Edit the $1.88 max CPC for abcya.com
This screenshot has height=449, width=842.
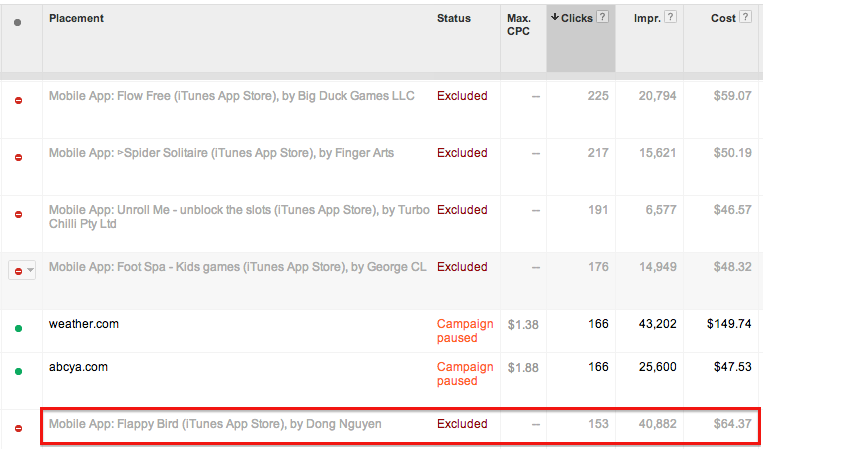(523, 367)
